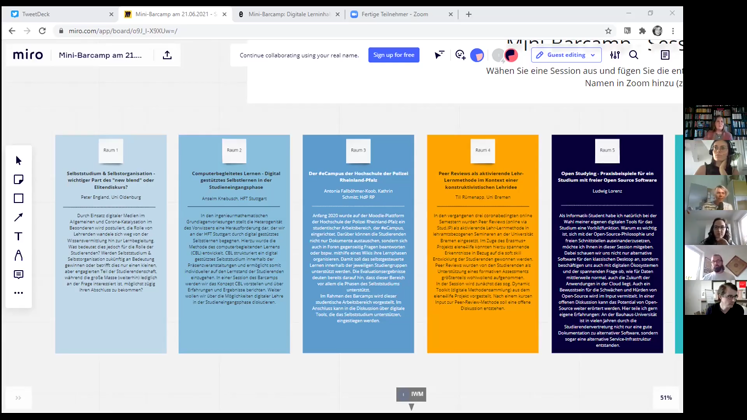The width and height of the screenshot is (747, 420).
Task: Choose the arrow connection line tool
Action: (x=18, y=218)
